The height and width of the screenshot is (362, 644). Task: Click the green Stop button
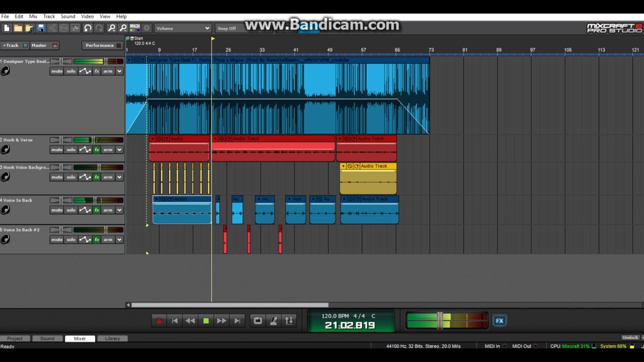click(206, 320)
